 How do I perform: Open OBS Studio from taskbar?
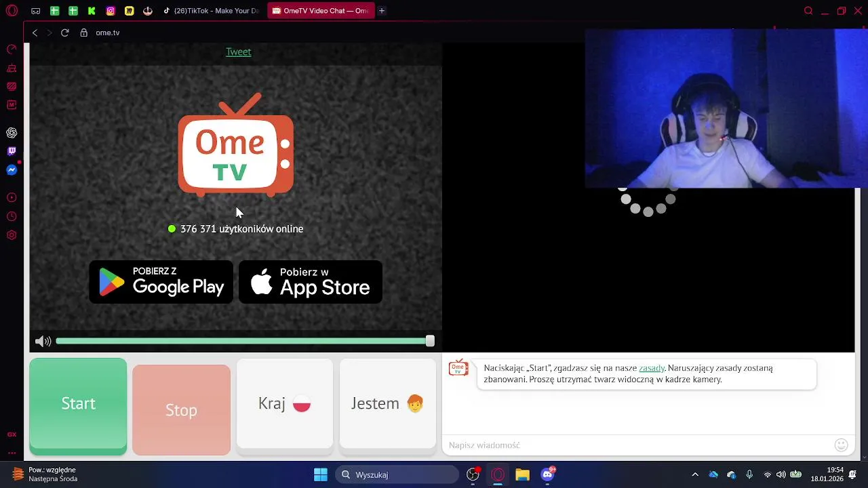point(473,474)
